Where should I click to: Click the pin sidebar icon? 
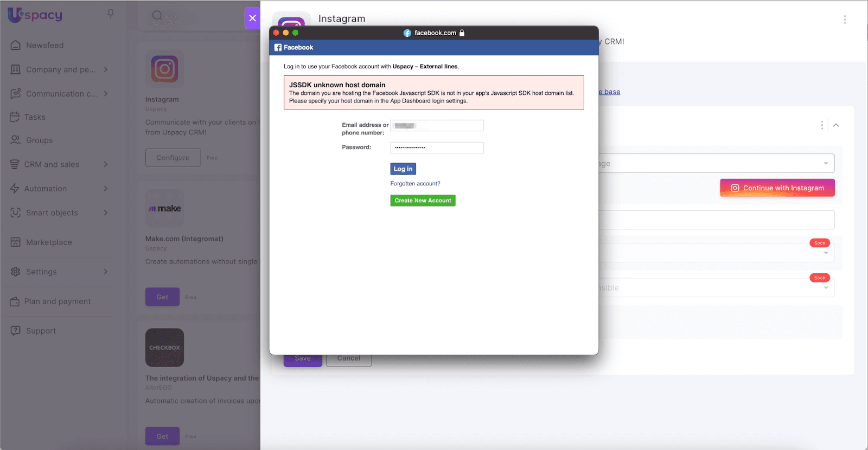click(x=111, y=14)
